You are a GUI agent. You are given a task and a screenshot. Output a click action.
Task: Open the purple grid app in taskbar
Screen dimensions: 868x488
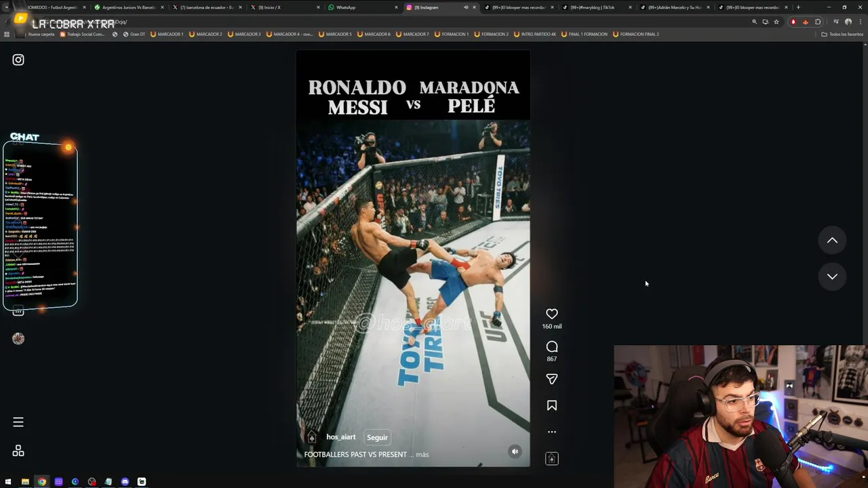58,482
